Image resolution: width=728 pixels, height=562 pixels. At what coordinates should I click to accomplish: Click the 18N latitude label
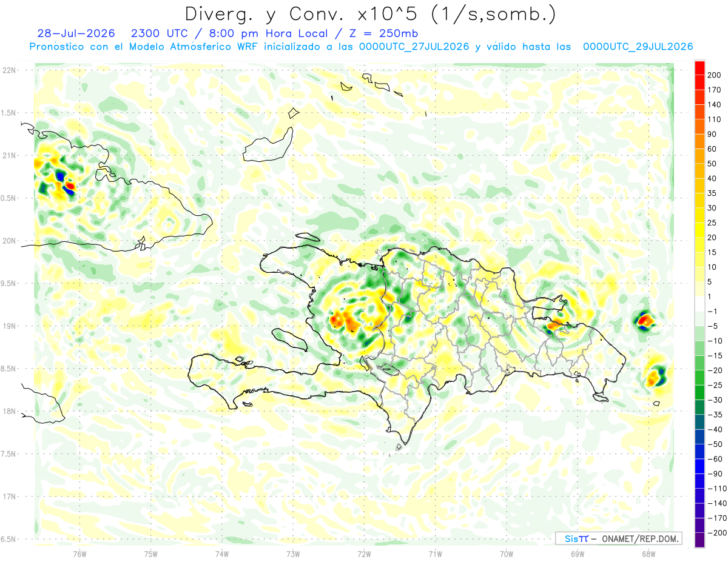point(9,411)
